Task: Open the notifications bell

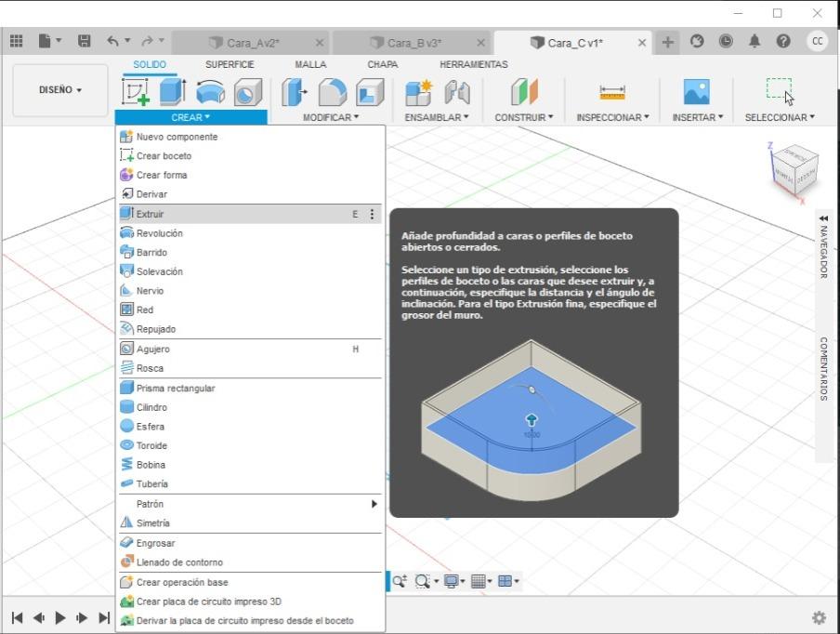Action: pos(755,41)
